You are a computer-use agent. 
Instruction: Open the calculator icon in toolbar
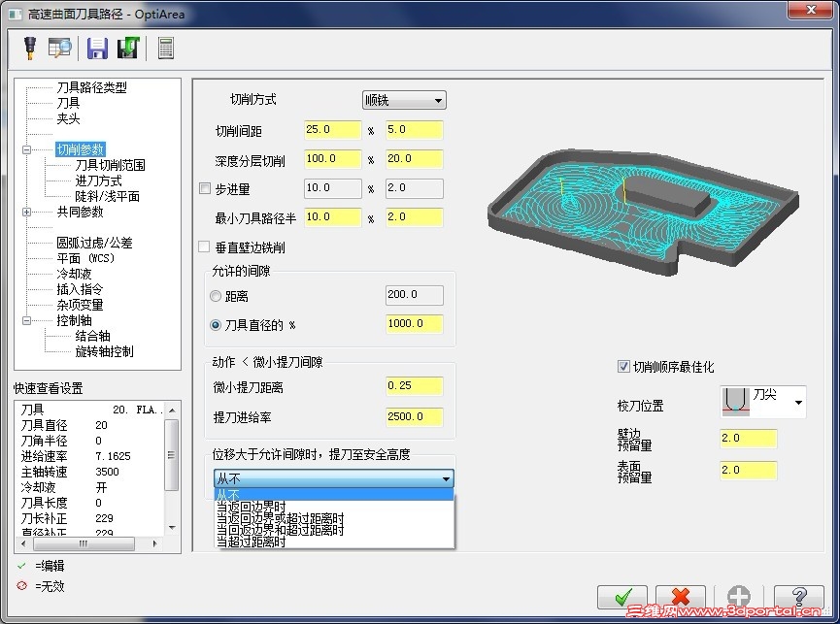166,49
